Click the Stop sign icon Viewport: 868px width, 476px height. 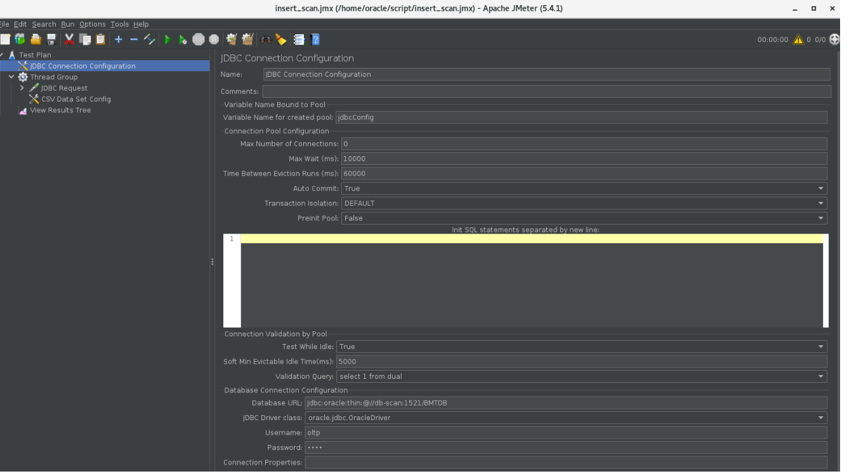pyautogui.click(x=199, y=39)
